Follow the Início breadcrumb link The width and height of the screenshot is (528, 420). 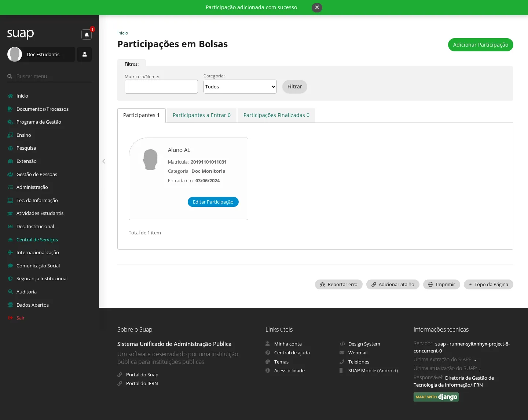click(122, 33)
